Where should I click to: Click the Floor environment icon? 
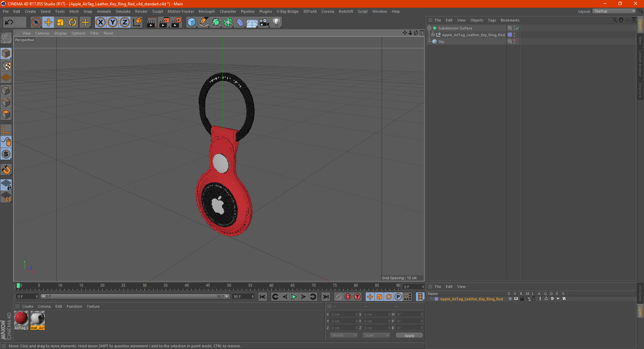coord(252,22)
